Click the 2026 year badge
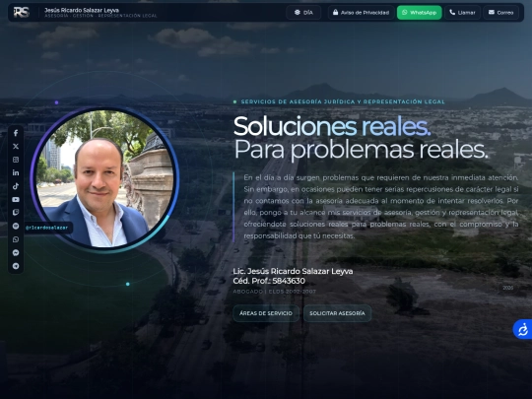 pyautogui.click(x=508, y=288)
